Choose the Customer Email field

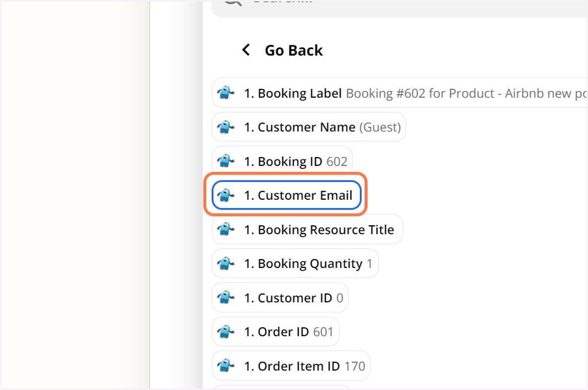[x=287, y=195]
